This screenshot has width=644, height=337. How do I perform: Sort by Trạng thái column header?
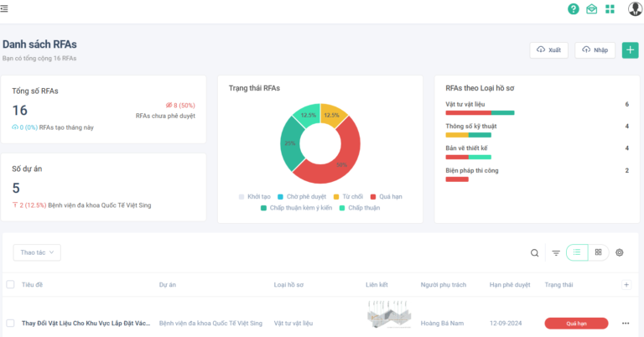click(558, 284)
